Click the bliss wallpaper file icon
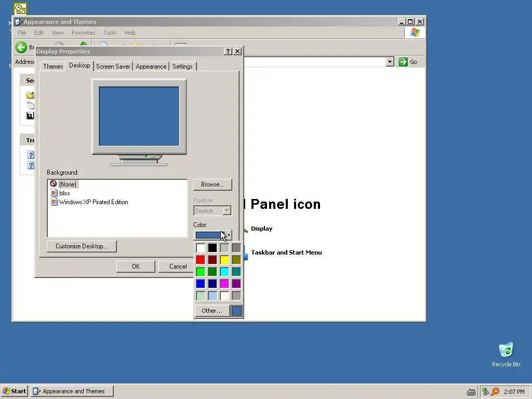Screen dimensions: 532x399 [x=54, y=193]
